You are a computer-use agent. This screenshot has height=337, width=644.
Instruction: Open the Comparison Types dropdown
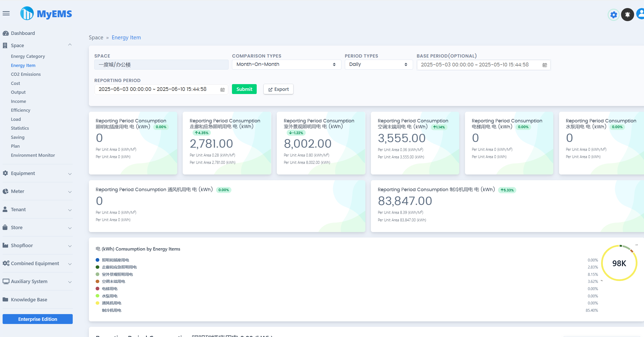[x=286, y=65]
